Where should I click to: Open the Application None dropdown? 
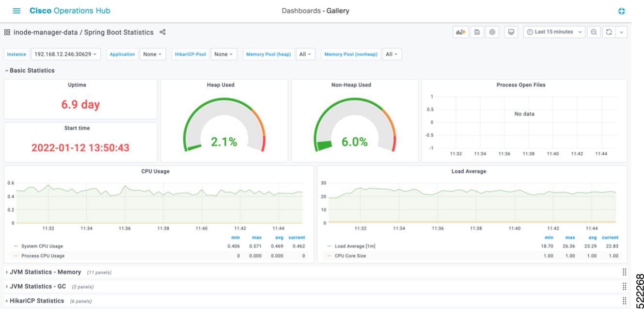click(x=152, y=54)
